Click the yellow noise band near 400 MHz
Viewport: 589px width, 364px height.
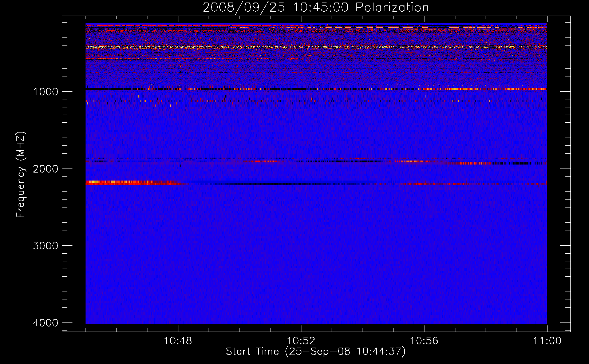click(316, 47)
